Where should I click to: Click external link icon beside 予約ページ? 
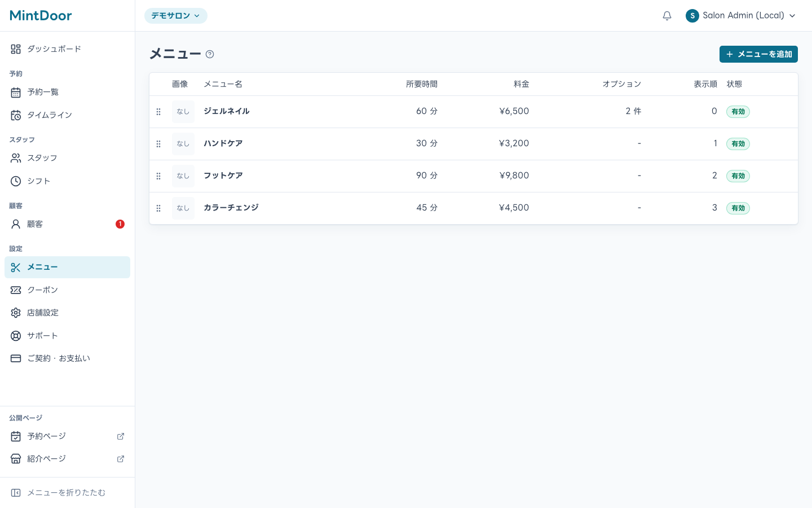click(x=121, y=436)
